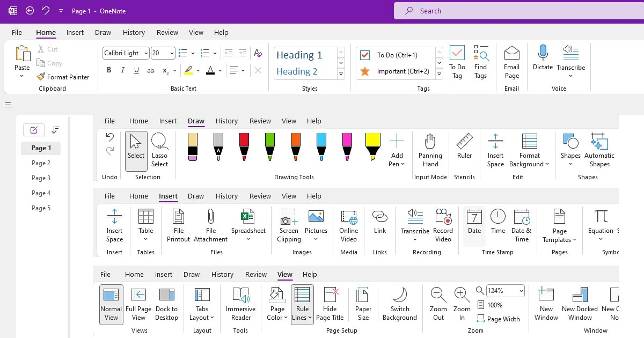This screenshot has height=338, width=644.
Task: Open the Page Color dropdown
Action: click(276, 302)
